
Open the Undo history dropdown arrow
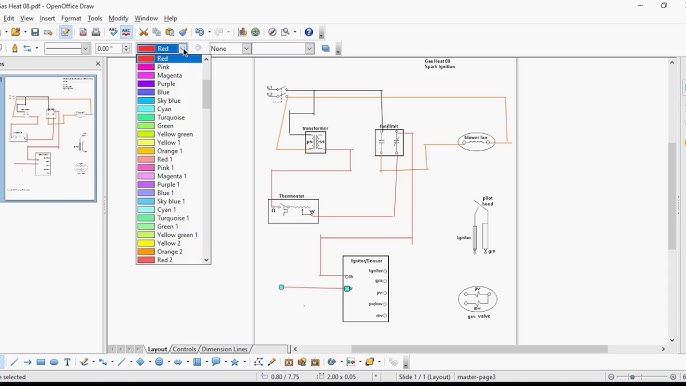(x=209, y=32)
